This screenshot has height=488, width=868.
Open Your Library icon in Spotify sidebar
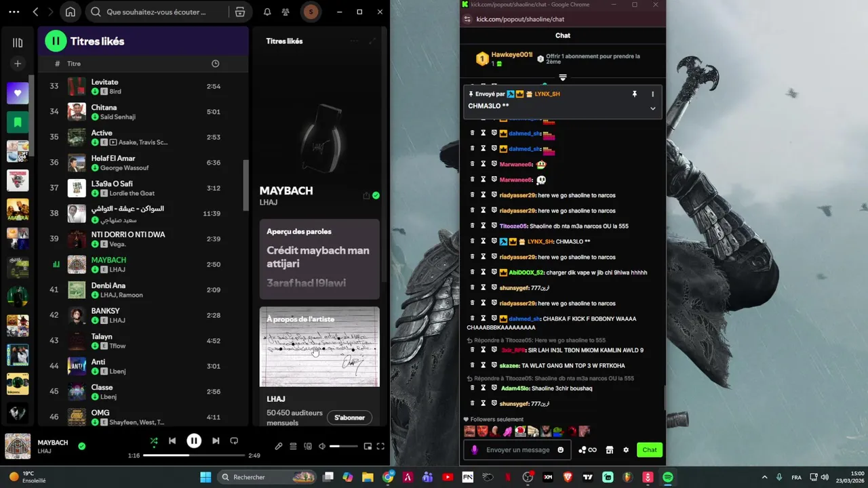pyautogui.click(x=18, y=43)
